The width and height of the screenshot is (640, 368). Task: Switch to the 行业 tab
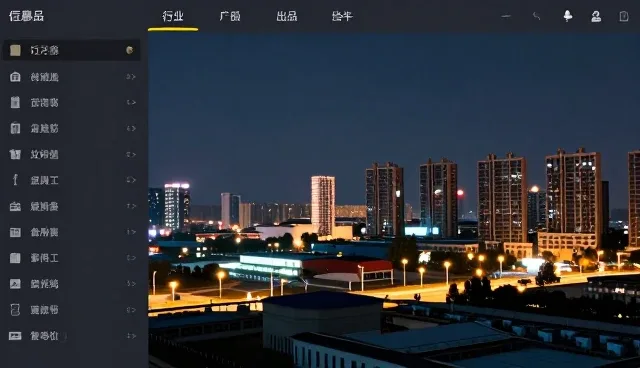(173, 16)
